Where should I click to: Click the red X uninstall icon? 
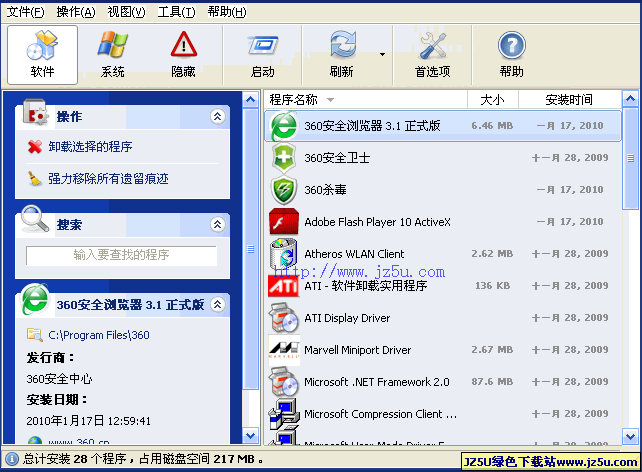[x=35, y=146]
